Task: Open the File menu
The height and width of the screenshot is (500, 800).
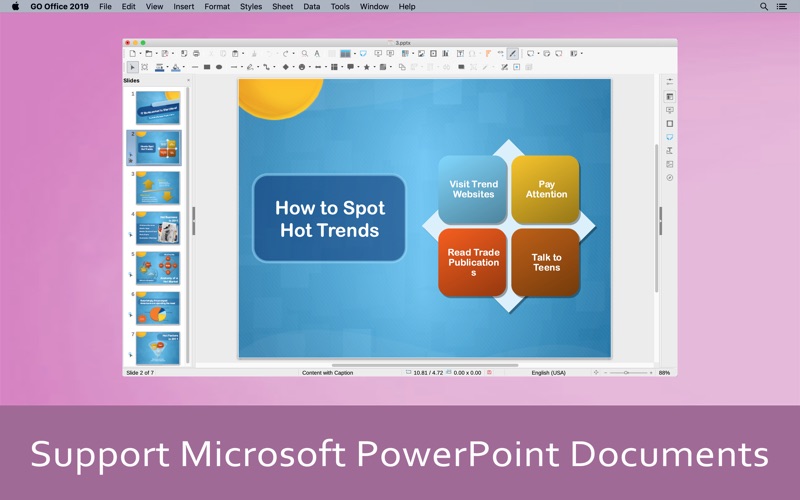Action: tap(105, 7)
